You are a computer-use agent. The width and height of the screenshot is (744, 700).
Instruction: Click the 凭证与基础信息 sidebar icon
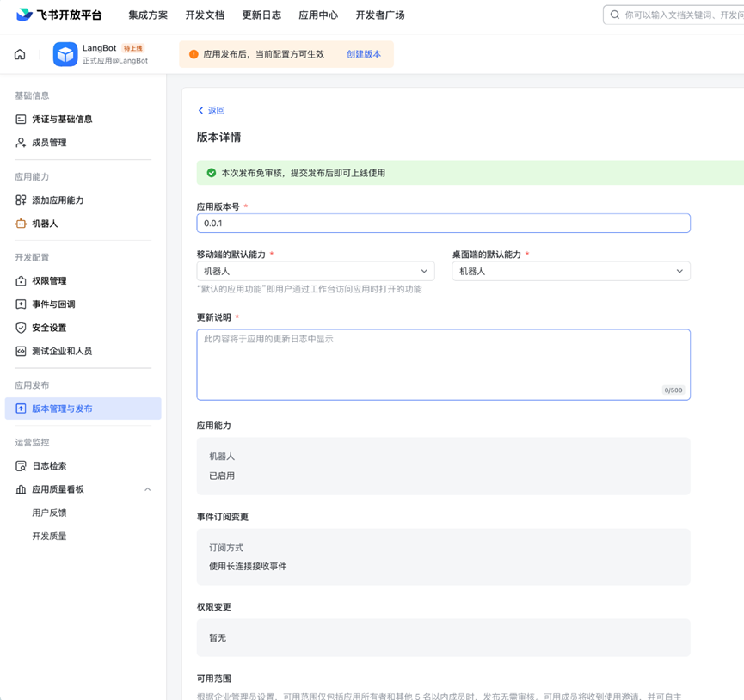pos(21,119)
